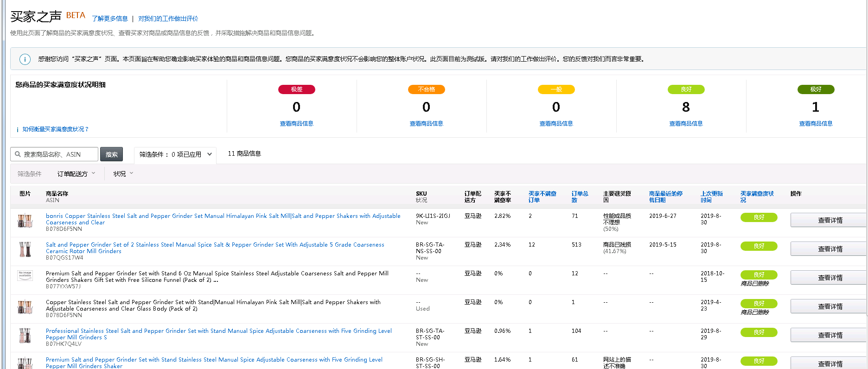The height and width of the screenshot is (369, 868).
Task: Click the info icon in the notice banner
Action: 25,59
